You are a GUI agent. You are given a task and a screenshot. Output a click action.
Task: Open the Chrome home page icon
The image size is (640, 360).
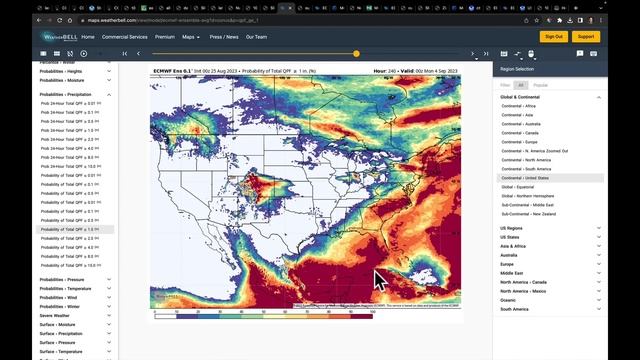pyautogui.click(x=70, y=20)
